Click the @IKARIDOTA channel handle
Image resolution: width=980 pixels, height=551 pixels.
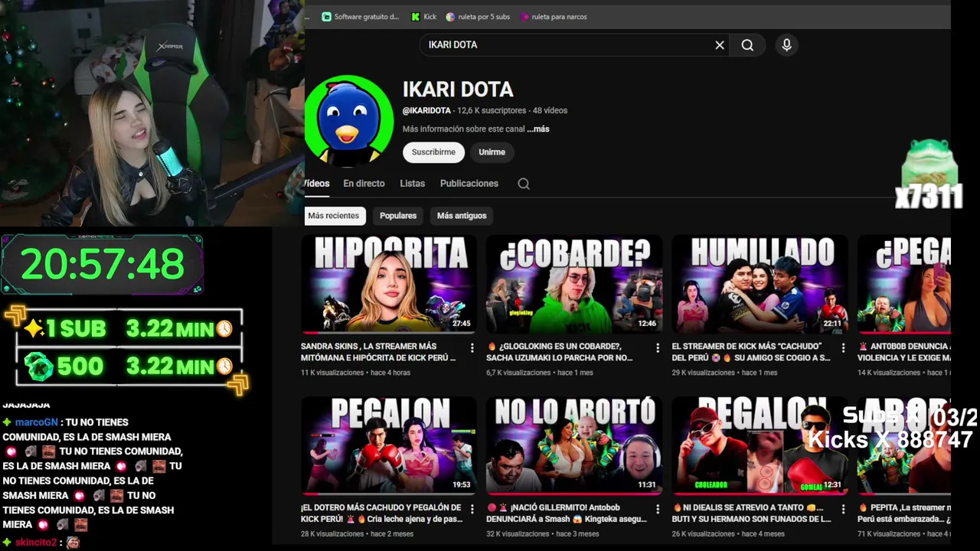[x=426, y=111]
